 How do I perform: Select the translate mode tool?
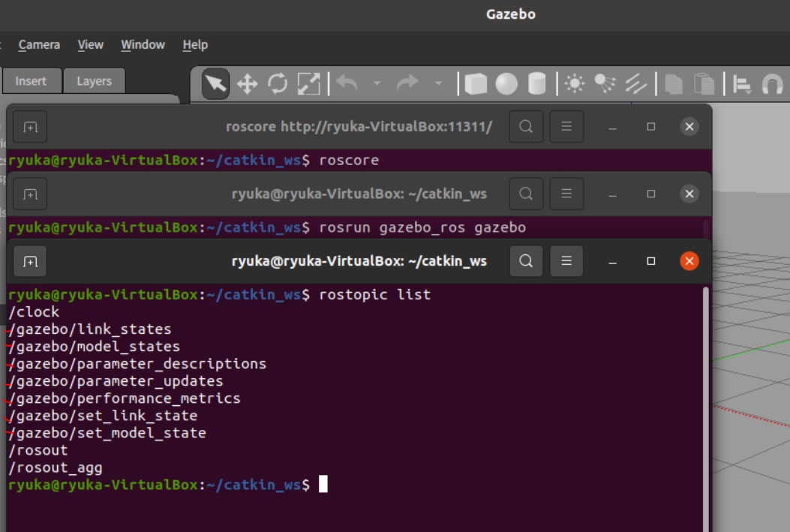tap(248, 83)
